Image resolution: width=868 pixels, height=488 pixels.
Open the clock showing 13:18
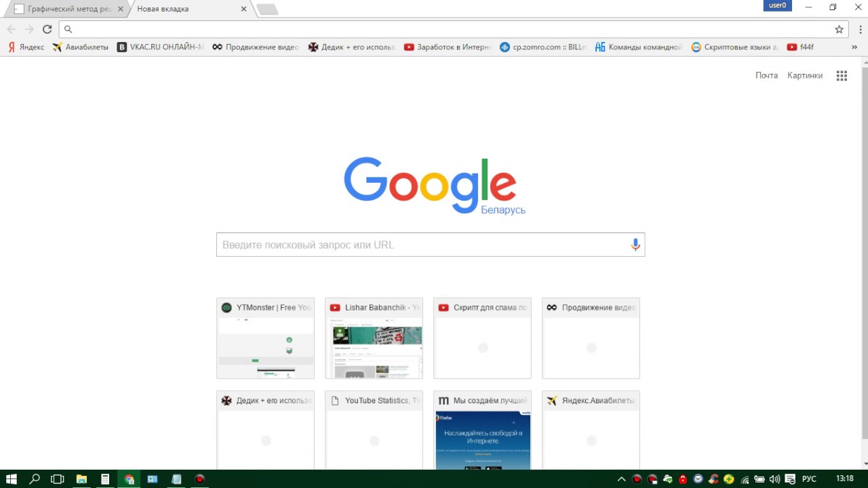[844, 479]
